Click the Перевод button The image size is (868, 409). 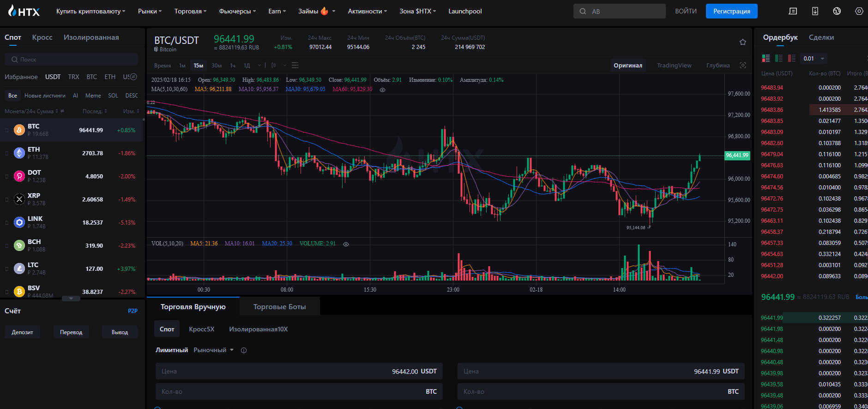[x=71, y=332]
